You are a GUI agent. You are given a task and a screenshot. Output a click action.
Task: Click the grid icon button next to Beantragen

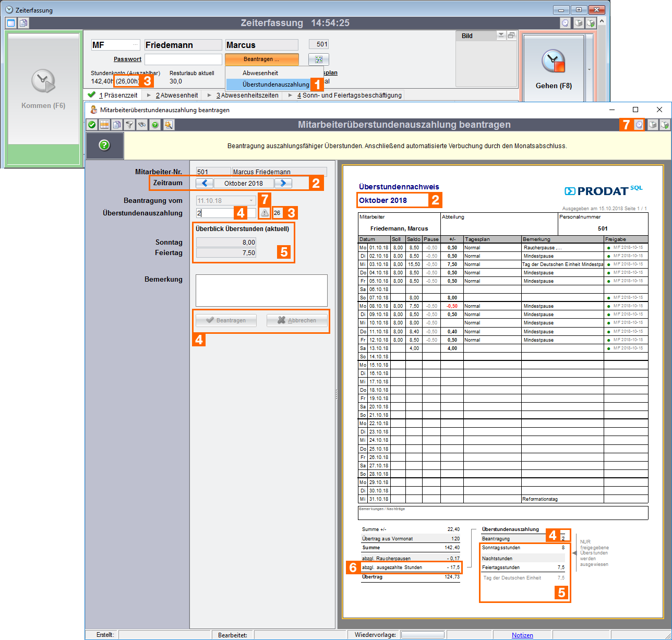pos(319,59)
